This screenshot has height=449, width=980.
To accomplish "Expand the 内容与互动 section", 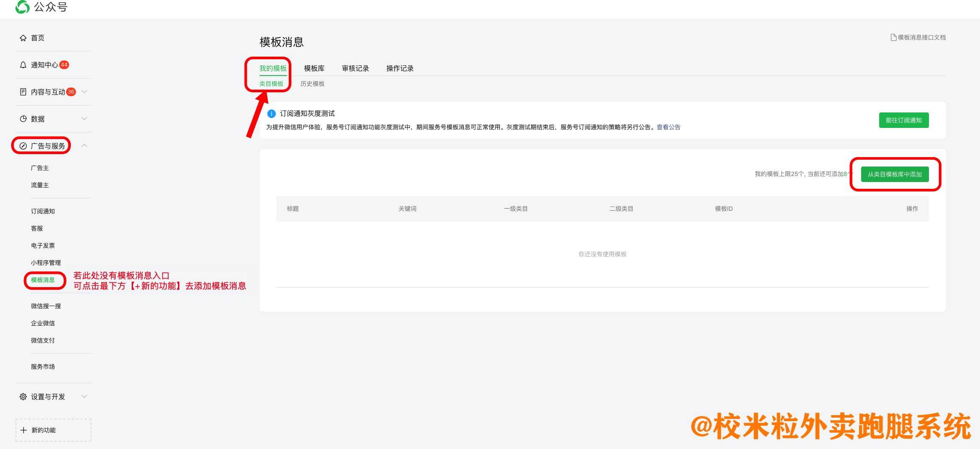I will [85, 91].
